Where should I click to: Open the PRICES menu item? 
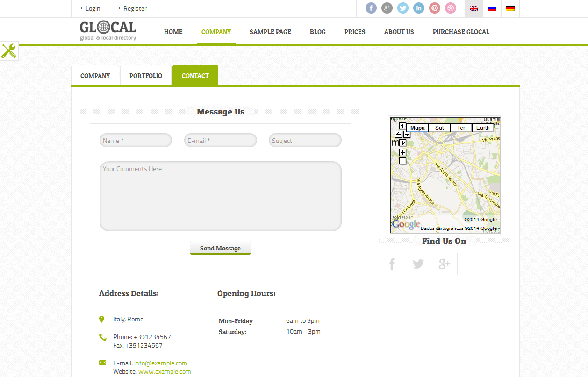click(x=354, y=32)
